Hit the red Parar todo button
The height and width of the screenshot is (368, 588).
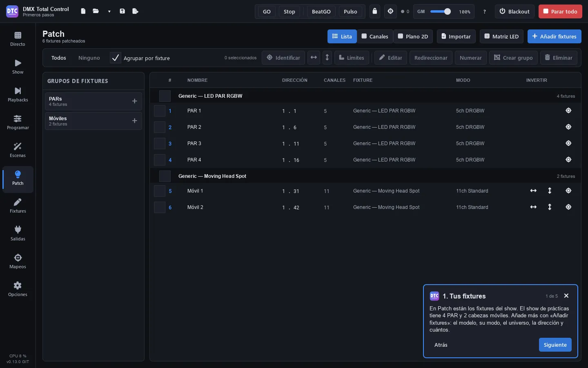560,11
